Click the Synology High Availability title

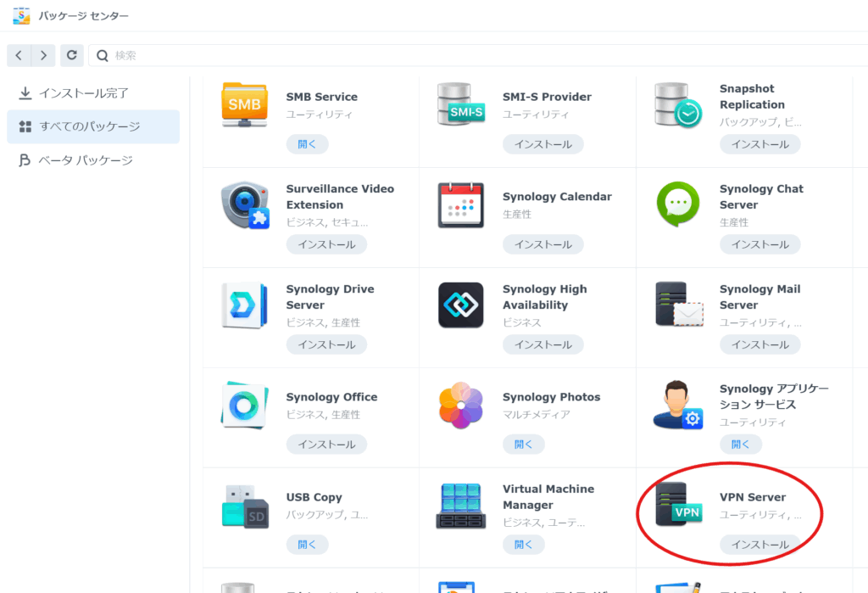545,297
